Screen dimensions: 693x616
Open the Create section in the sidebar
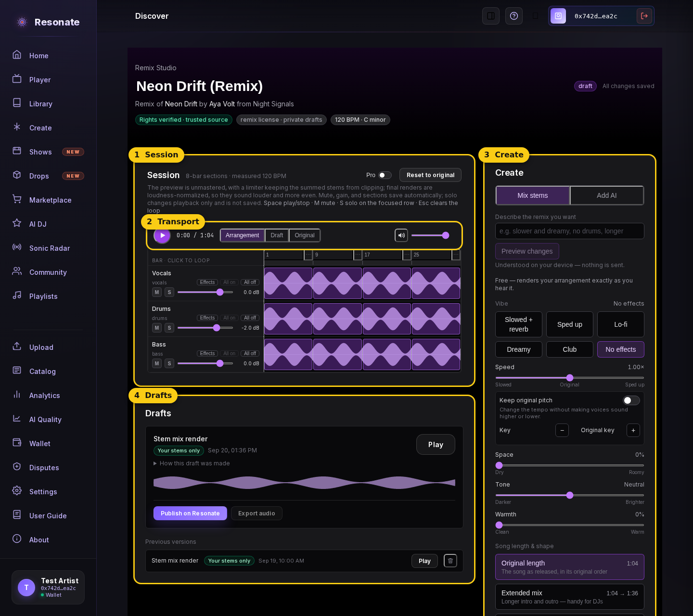coord(48,128)
